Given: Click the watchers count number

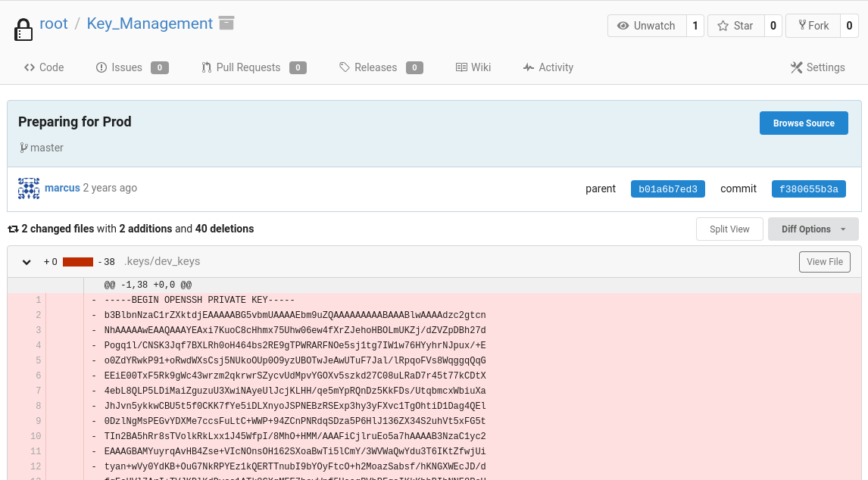Looking at the screenshot, I should pos(695,26).
